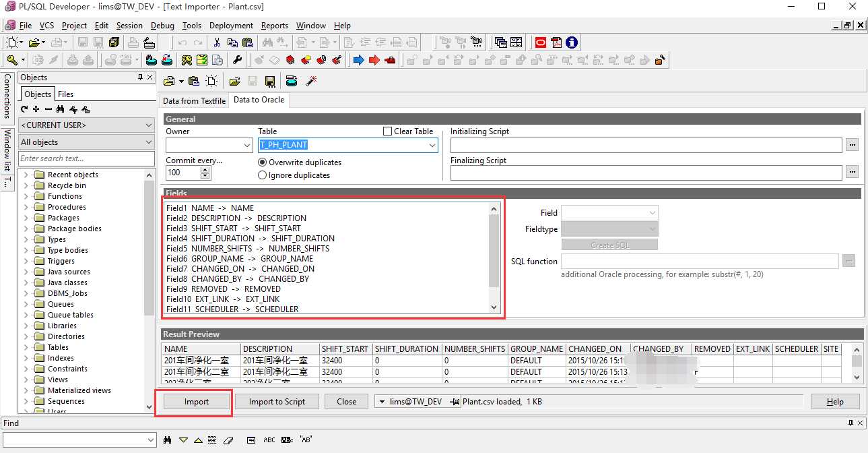Click the Preferences wrench icon
868x453 pixels.
(x=237, y=60)
